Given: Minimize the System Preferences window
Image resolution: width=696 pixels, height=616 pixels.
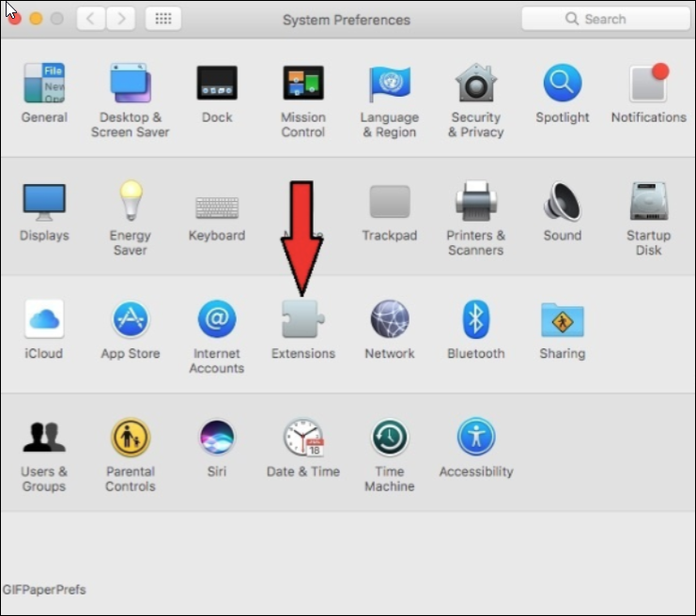Looking at the screenshot, I should (x=36, y=19).
